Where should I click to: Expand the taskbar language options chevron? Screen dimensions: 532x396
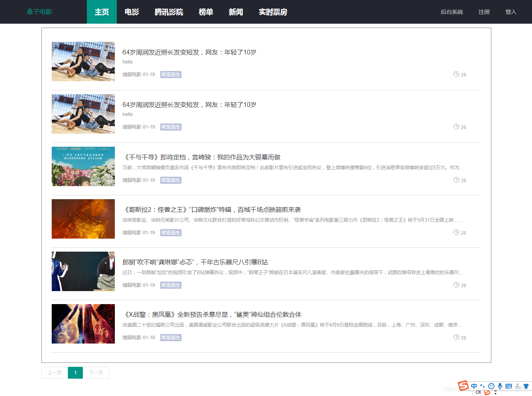pyautogui.click(x=496, y=392)
